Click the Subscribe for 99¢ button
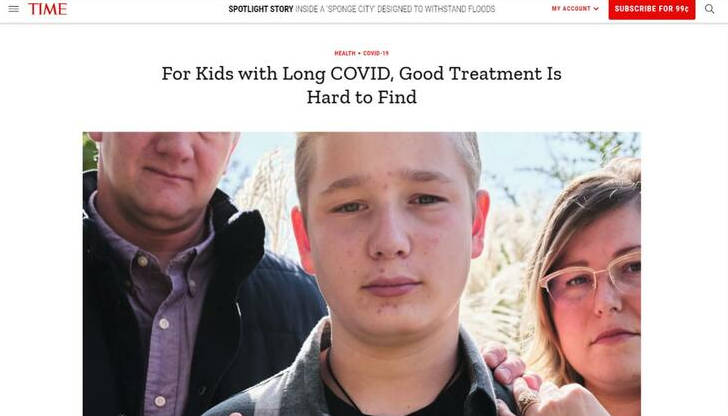The image size is (728, 416). 652,9
